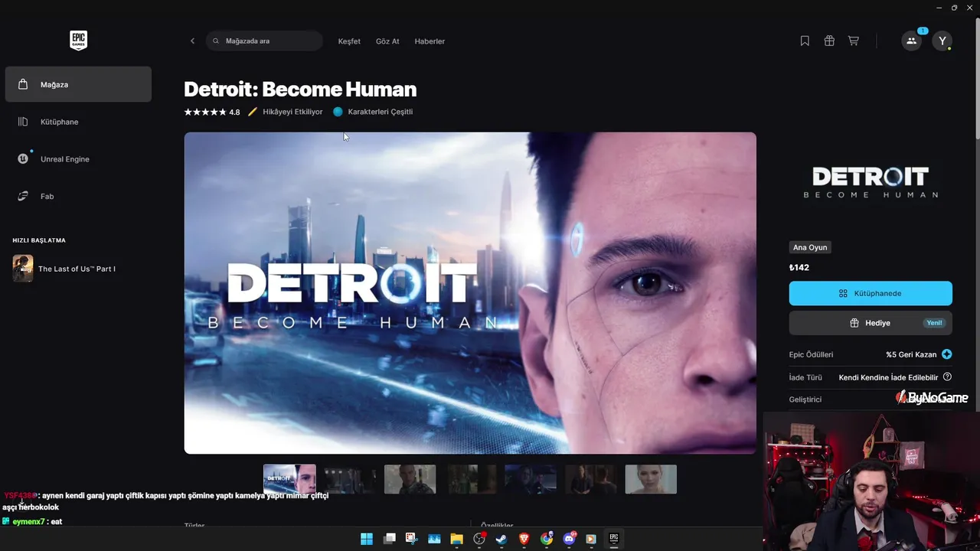Click the main Detroit hero image
The height and width of the screenshot is (551, 980).
point(470,293)
